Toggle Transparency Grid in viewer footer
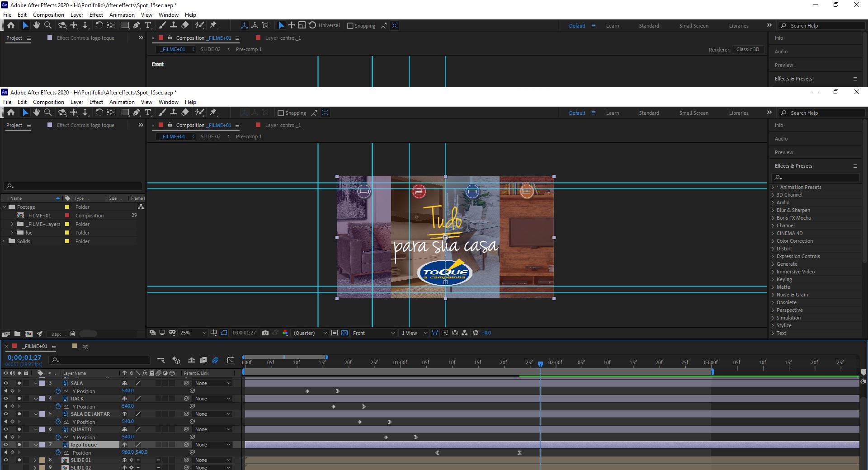This screenshot has height=470, width=868. (344, 333)
